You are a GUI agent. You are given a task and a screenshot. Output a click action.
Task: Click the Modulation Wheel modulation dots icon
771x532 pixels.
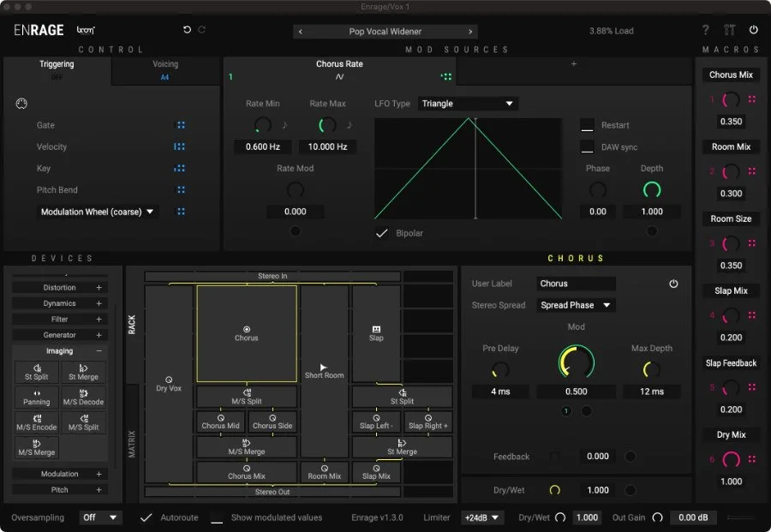click(181, 212)
